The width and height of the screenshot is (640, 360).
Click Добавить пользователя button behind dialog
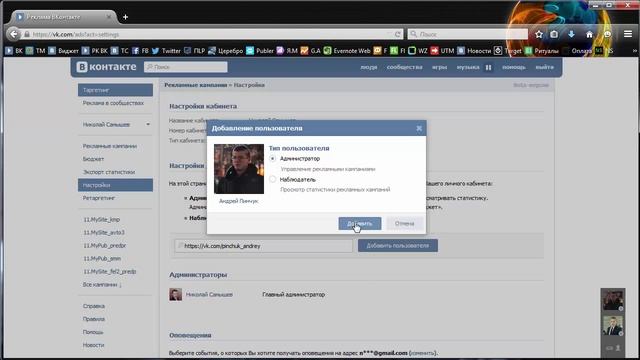(398, 245)
